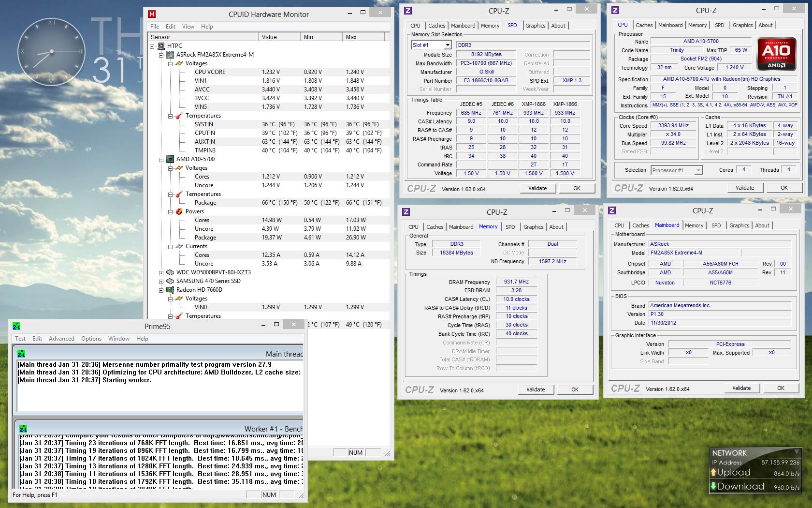The image size is (812, 508).
Task: Select the WDC WD5000BPVT hard drive icon
Action: click(x=170, y=272)
